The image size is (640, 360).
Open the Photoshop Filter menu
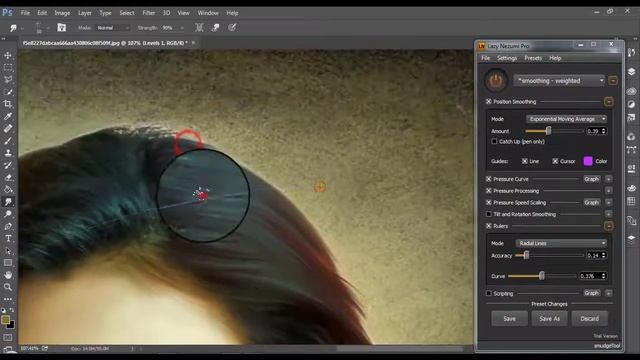coord(149,13)
